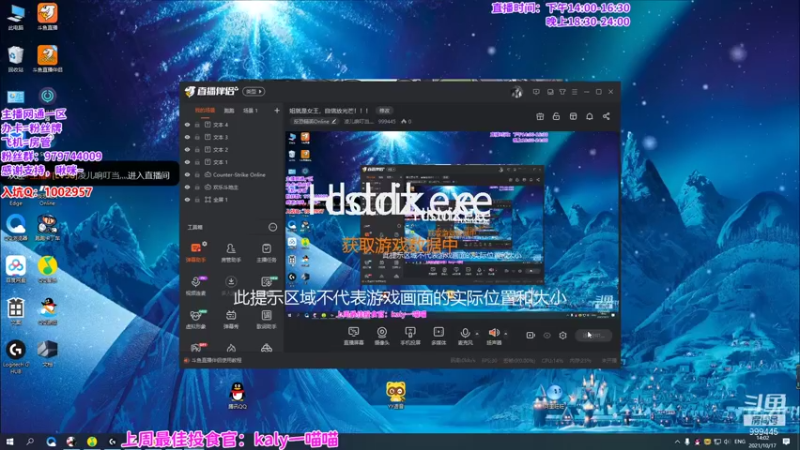Toggle lock on Counter-Strike Online source
This screenshot has width=800, height=450.
click(x=197, y=174)
